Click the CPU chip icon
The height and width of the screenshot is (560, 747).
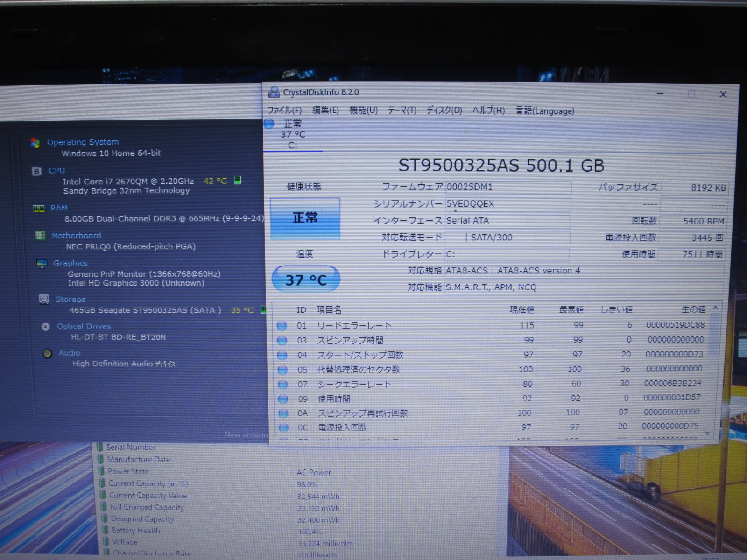(37, 171)
